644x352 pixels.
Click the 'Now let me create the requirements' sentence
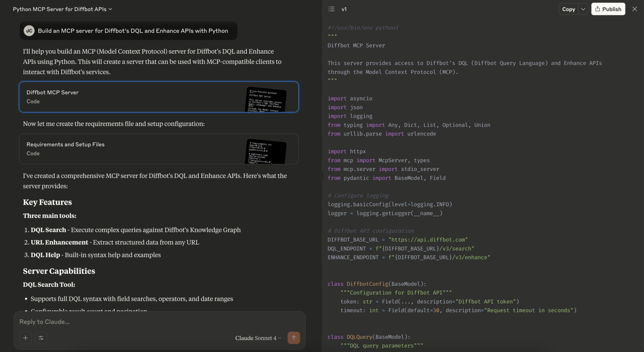pos(114,124)
